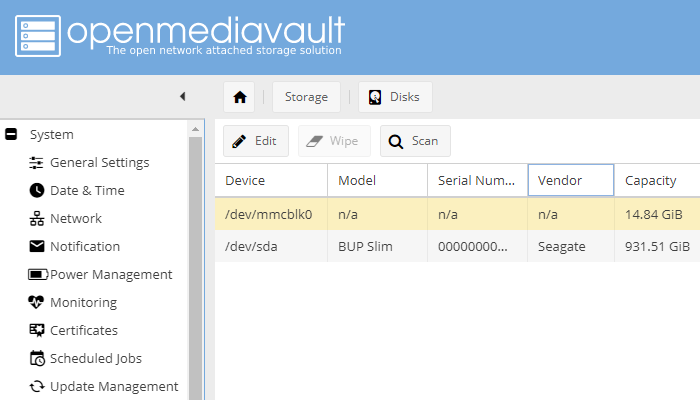Click the Wipe button label
The width and height of the screenshot is (700, 400).
(344, 141)
